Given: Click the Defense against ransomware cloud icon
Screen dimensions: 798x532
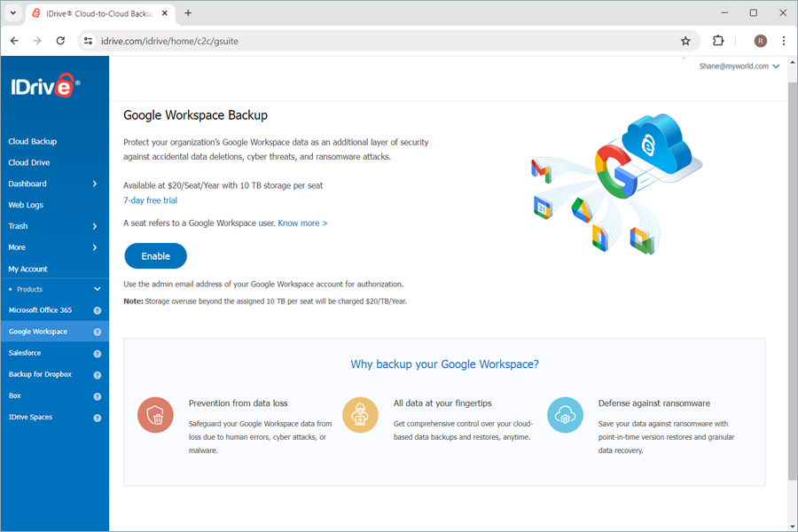Looking at the screenshot, I should (x=565, y=414).
